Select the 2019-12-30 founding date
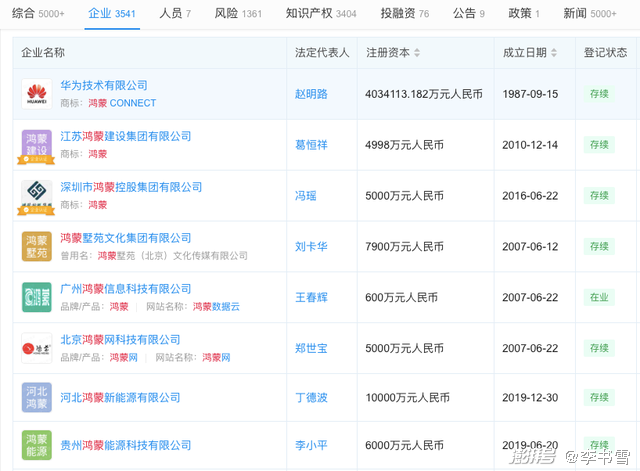Image resolution: width=640 pixels, height=471 pixels. pos(530,398)
